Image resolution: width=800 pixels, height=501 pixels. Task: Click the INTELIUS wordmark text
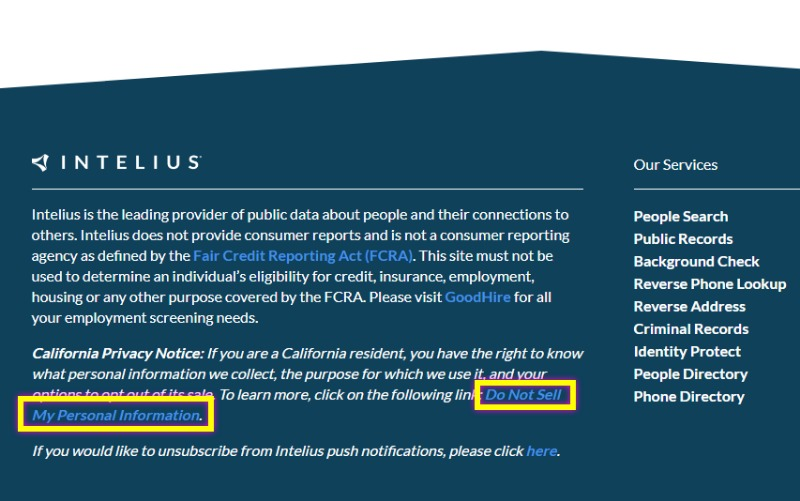pyautogui.click(x=131, y=163)
